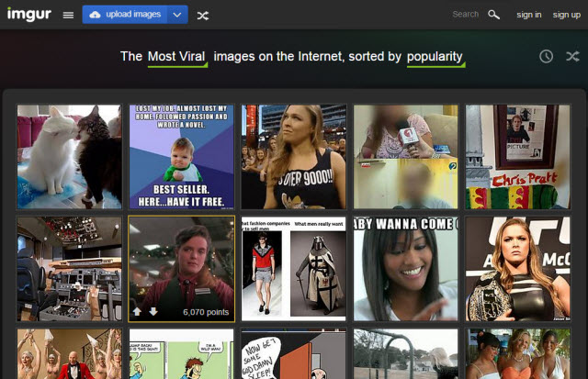Open the blurred TV interview thumbnail

click(406, 157)
